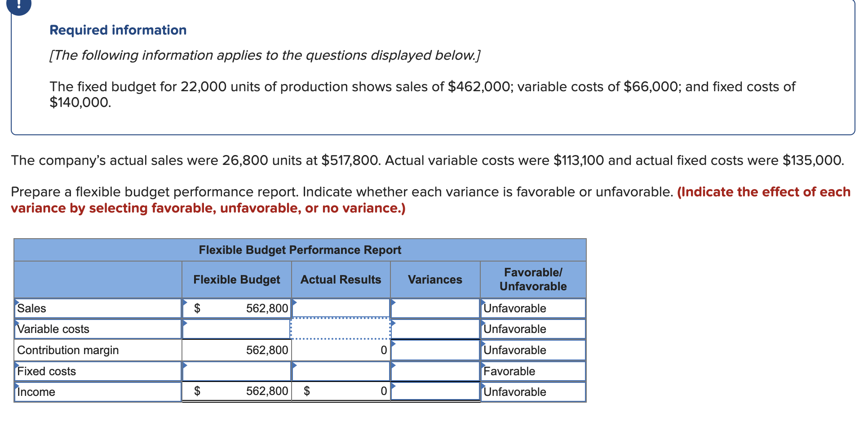Image resolution: width=868 pixels, height=435 pixels.
Task: Click Fixed costs variances cell
Action: tap(435, 371)
